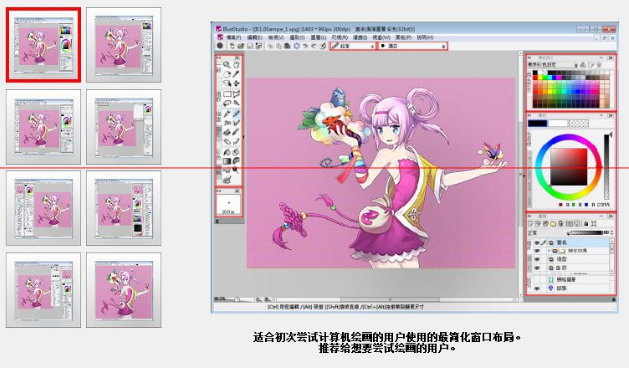Image resolution: width=629 pixels, height=368 pixels.
Task: Click the brush size preview box showing px
Action: [229, 205]
